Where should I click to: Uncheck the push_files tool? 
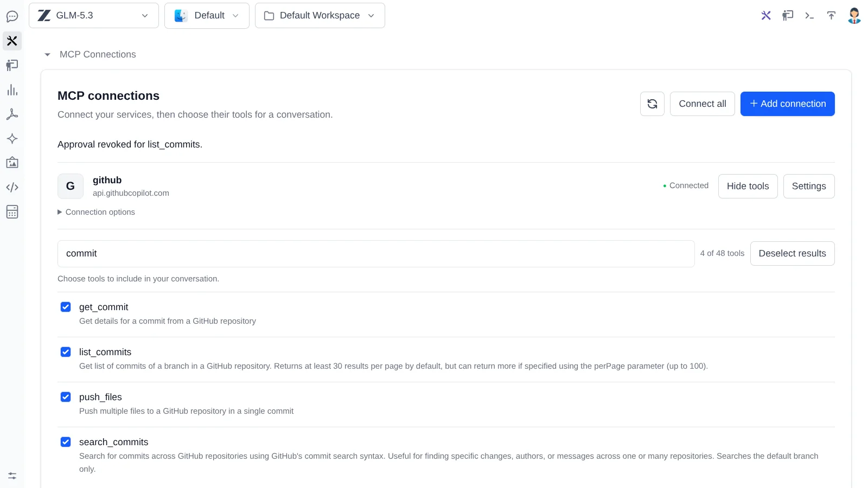pos(66,397)
